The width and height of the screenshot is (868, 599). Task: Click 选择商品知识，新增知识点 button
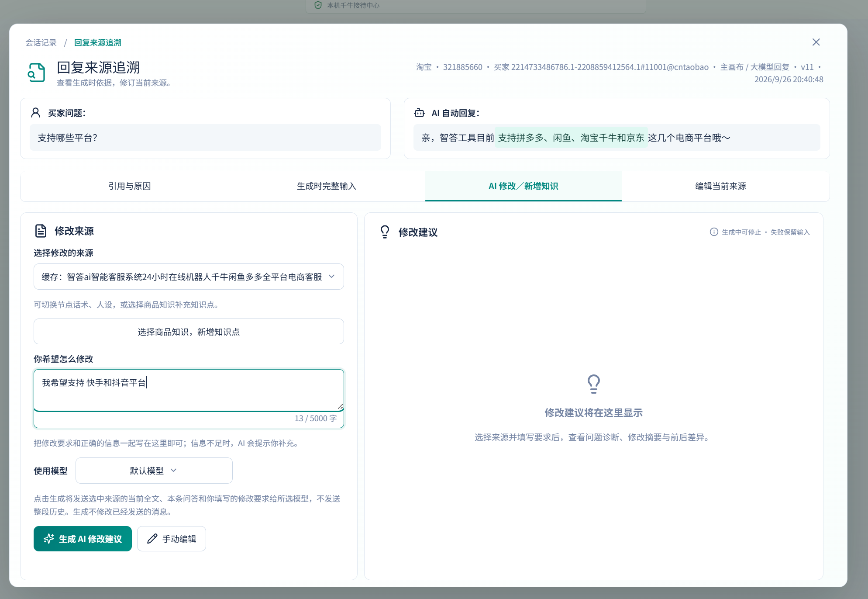click(x=189, y=332)
